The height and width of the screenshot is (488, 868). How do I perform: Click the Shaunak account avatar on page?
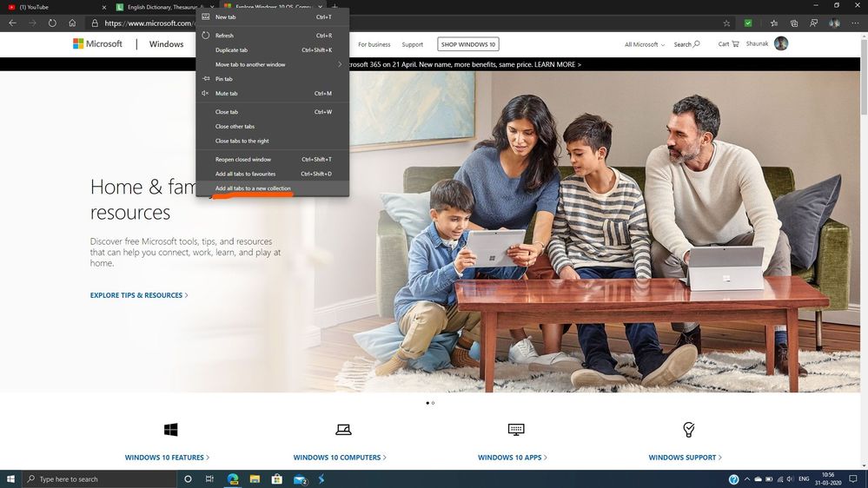click(781, 43)
